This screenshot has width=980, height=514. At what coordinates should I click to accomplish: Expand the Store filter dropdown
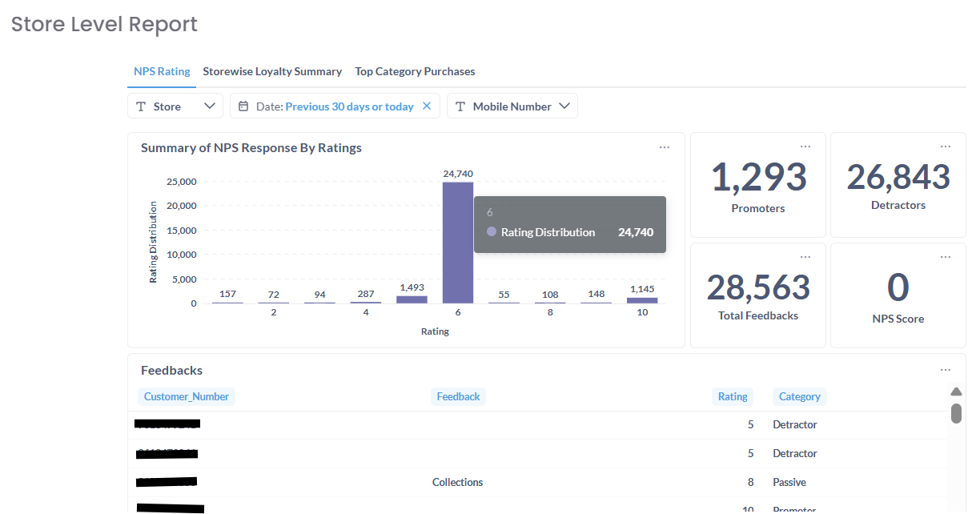click(x=211, y=106)
